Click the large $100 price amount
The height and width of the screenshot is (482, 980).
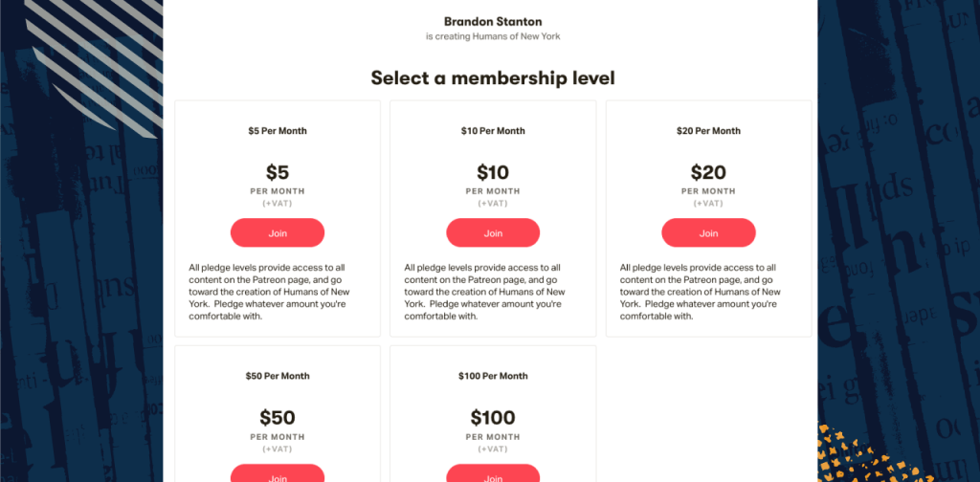click(x=493, y=418)
